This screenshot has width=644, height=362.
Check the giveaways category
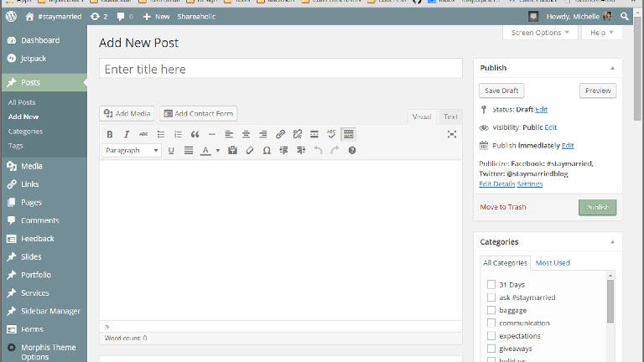tap(491, 349)
